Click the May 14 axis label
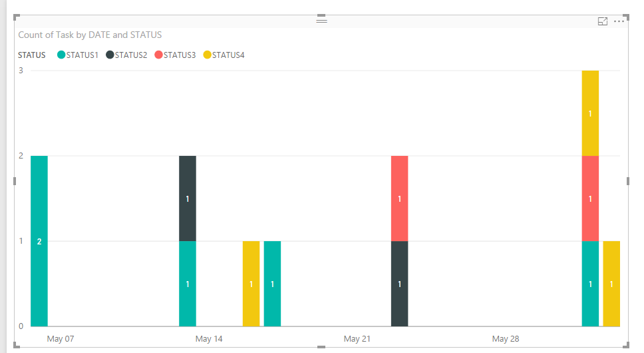Image resolution: width=644 pixels, height=353 pixels. 209,338
